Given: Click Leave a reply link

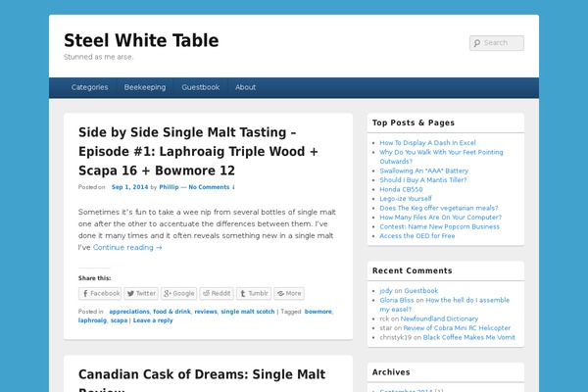Looking at the screenshot, I should [153, 320].
